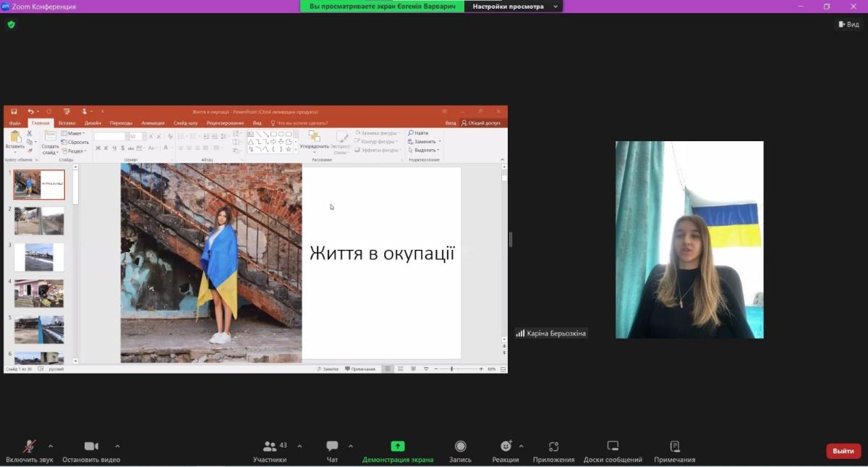Open the Примечания notes icon
The image size is (868, 467).
tap(674, 447)
